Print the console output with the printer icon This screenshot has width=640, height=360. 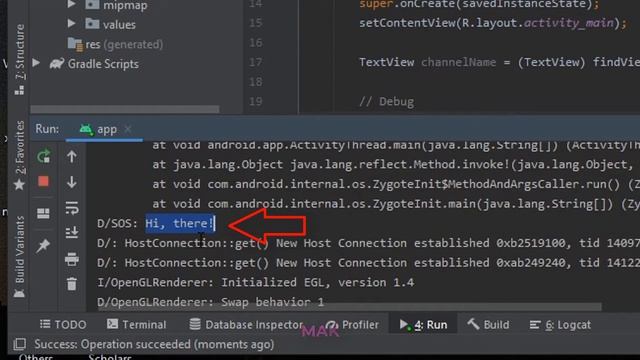(72, 259)
